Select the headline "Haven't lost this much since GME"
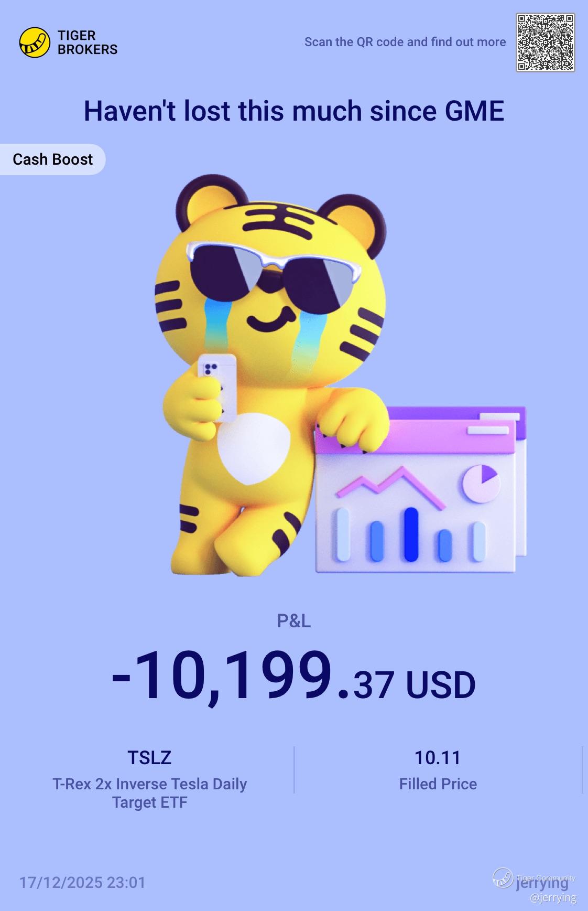Image resolution: width=588 pixels, height=911 pixels. click(x=294, y=111)
